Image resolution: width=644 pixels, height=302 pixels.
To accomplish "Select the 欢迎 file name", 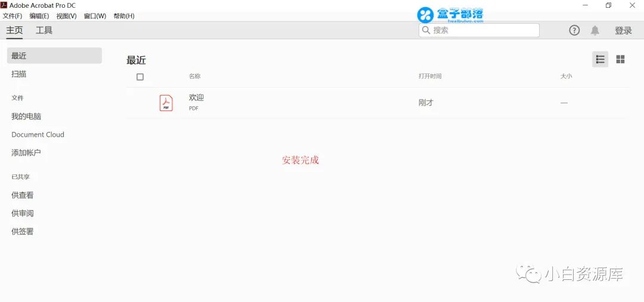I will [x=196, y=98].
